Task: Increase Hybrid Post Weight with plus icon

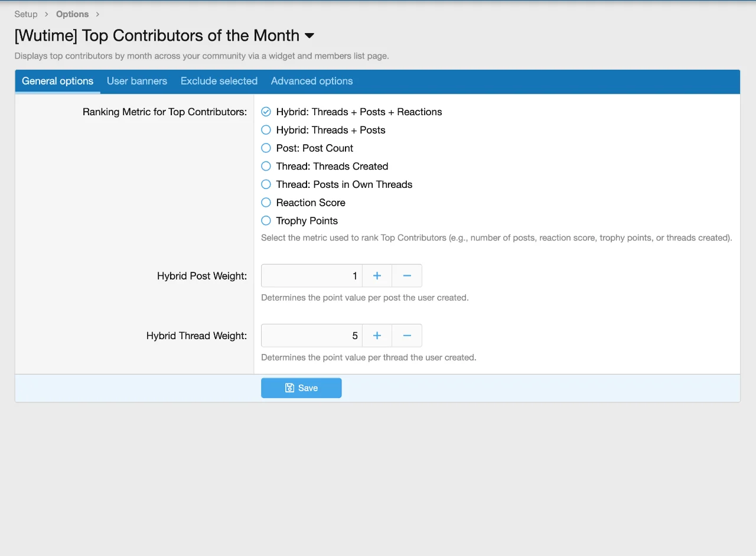Action: (377, 276)
